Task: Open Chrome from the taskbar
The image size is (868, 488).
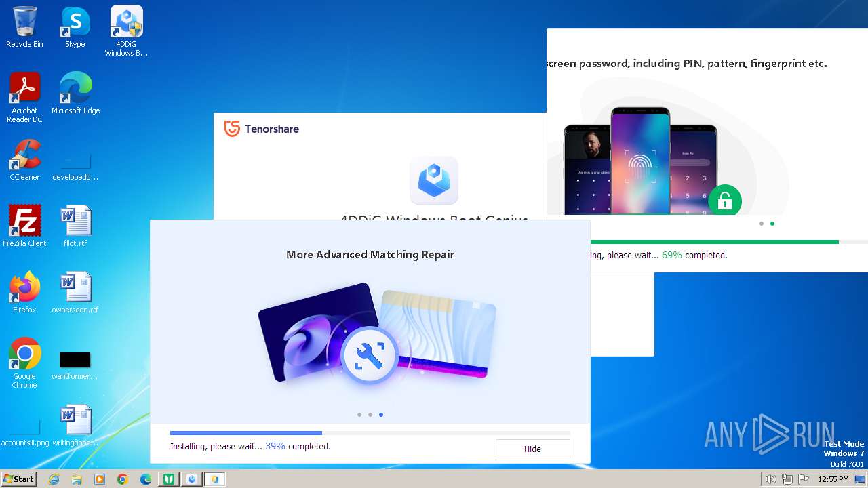Action: [123, 479]
